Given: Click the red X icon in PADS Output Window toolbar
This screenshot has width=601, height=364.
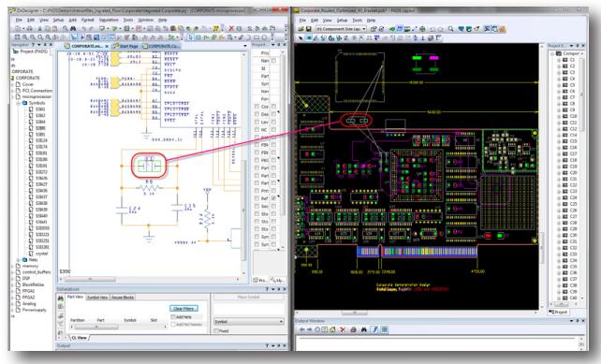Looking at the screenshot, I should pos(343,329).
